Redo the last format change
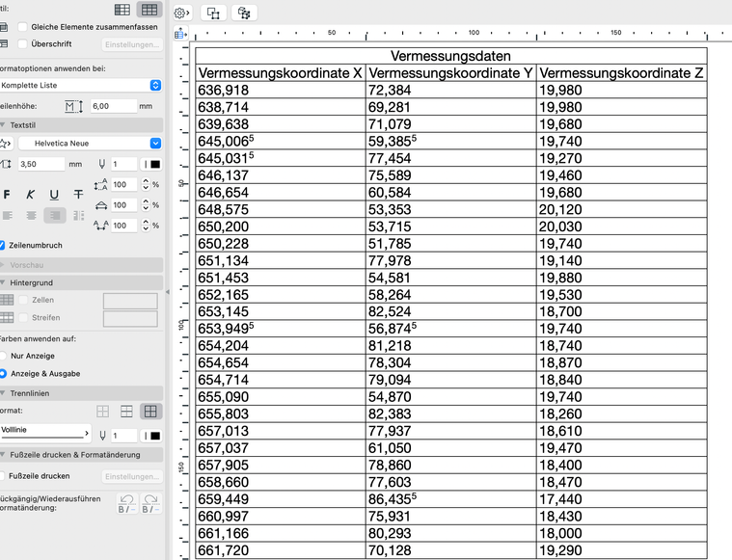Viewport: 732px width, 560px height. pos(150,504)
